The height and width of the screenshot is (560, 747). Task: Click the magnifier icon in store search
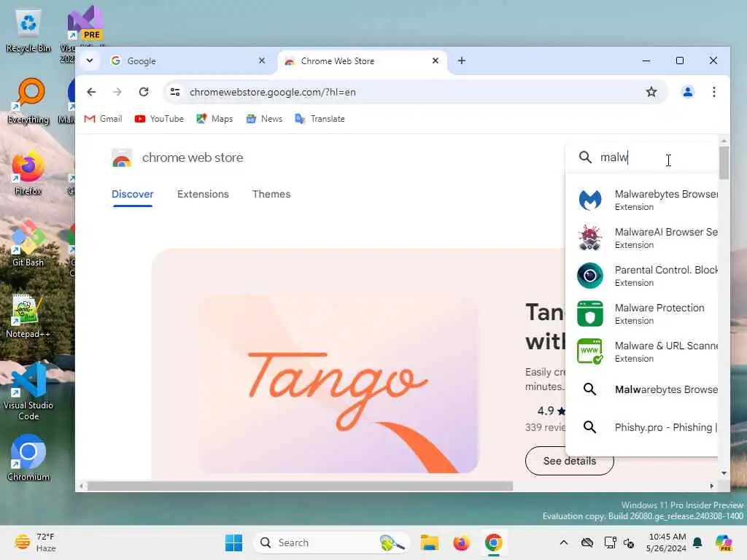click(x=585, y=157)
